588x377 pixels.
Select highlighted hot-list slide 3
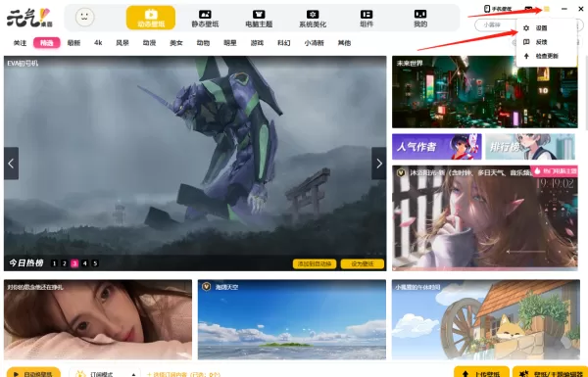[74, 263]
